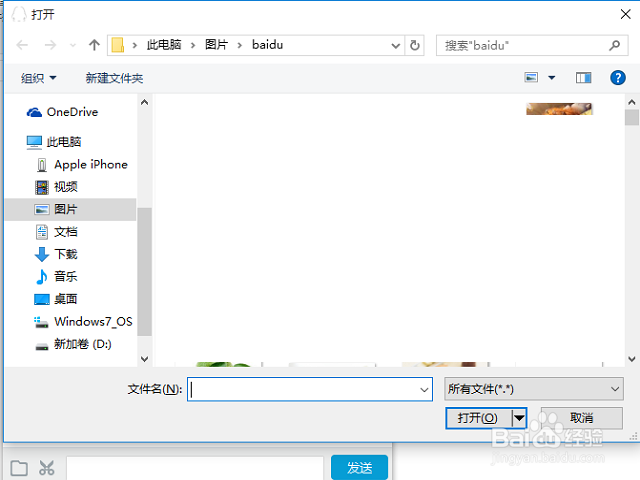
Task: Select 图片 folder in the sidebar
Action: click(x=70, y=209)
